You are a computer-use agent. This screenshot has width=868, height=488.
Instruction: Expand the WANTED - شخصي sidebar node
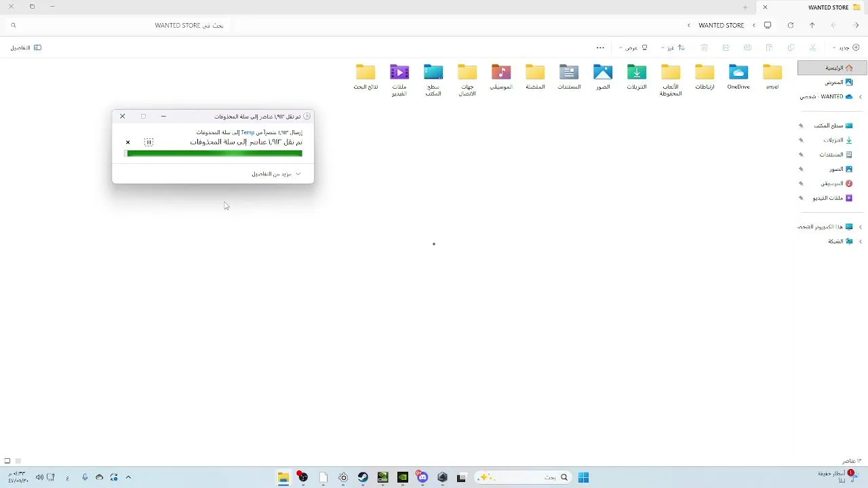click(861, 97)
